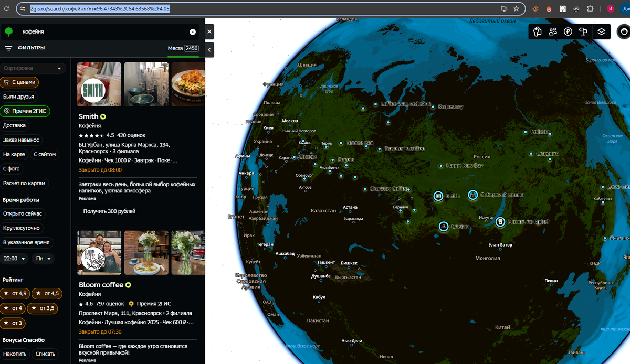
Task: Open the ФИЛЬТРЫ filters button
Action: click(25, 48)
